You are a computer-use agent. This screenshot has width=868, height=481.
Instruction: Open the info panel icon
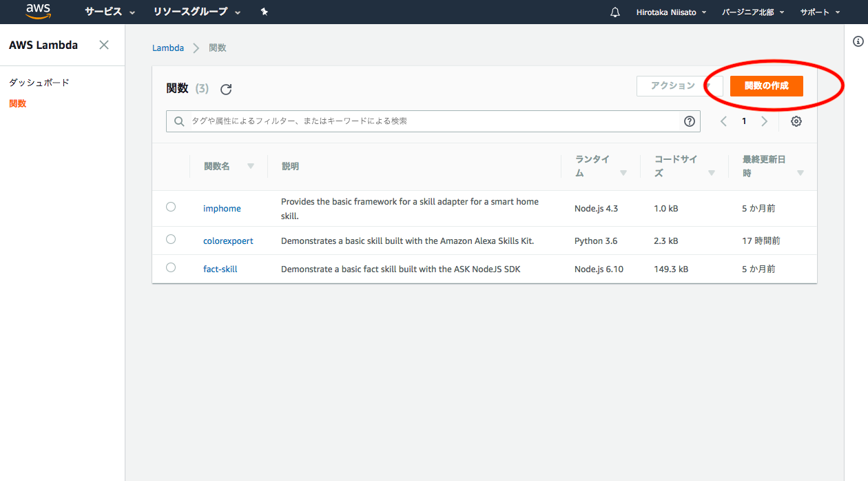coord(858,41)
